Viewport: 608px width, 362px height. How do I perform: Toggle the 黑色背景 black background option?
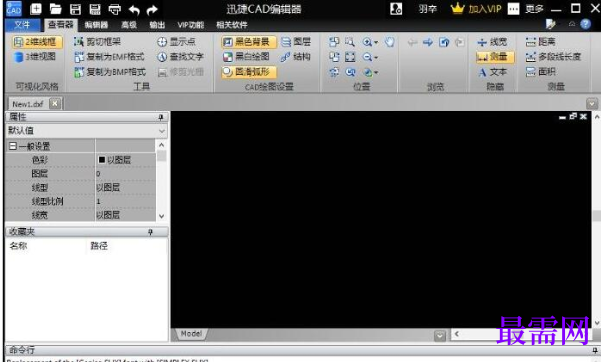(249, 41)
